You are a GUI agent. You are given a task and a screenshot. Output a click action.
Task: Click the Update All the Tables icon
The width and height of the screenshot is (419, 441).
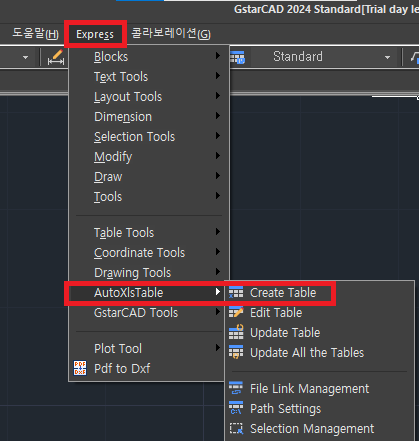[x=236, y=352]
